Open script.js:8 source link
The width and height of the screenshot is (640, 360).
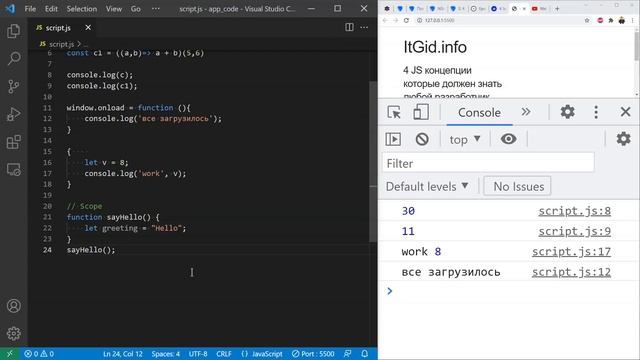[574, 211]
